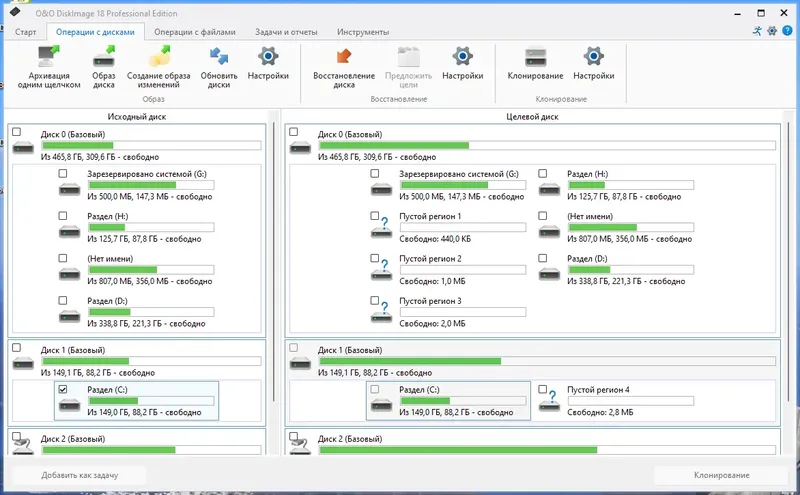Check source Диск 2 (Базовый) checkbox
This screenshot has height=495, width=800.
pyautogui.click(x=16, y=436)
